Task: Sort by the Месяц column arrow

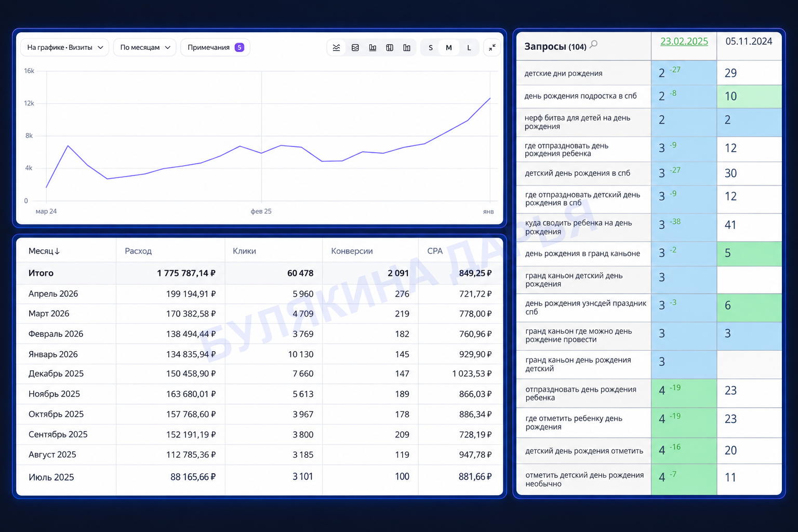Action: coord(57,251)
